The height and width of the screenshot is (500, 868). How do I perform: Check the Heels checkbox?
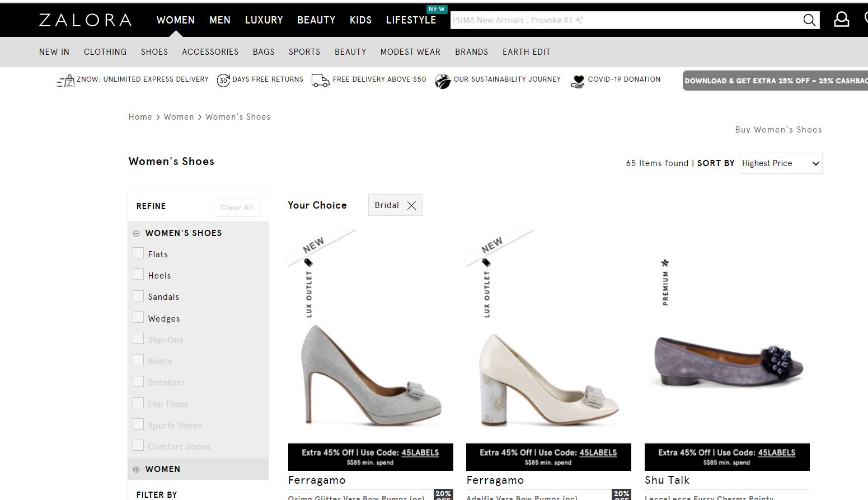click(x=138, y=275)
